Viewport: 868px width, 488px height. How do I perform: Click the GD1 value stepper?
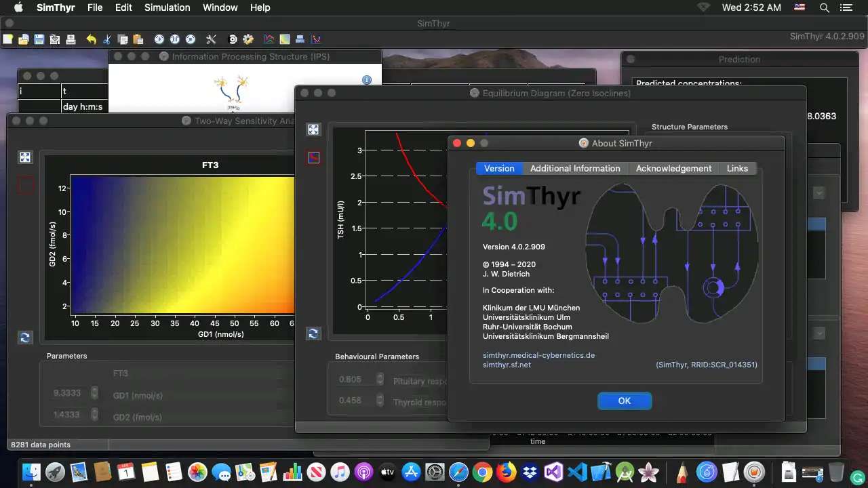[x=95, y=393]
